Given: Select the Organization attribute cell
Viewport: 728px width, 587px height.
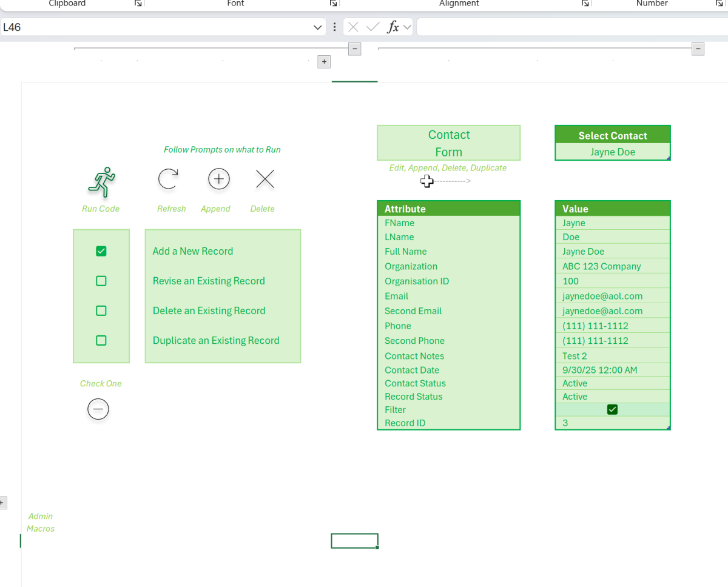Looking at the screenshot, I should pyautogui.click(x=449, y=266).
